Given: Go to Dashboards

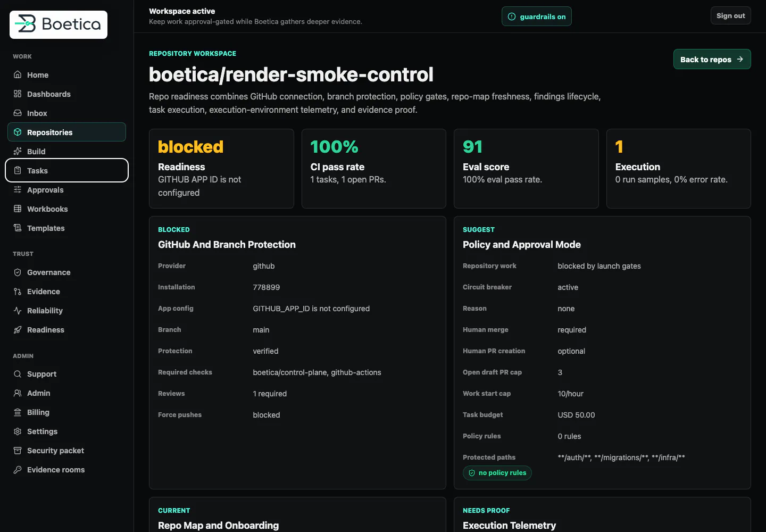Looking at the screenshot, I should click(x=66, y=94).
